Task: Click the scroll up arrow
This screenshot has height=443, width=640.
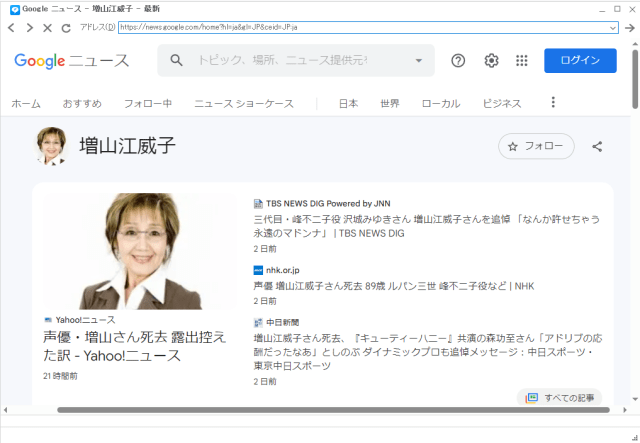Action: point(635,44)
